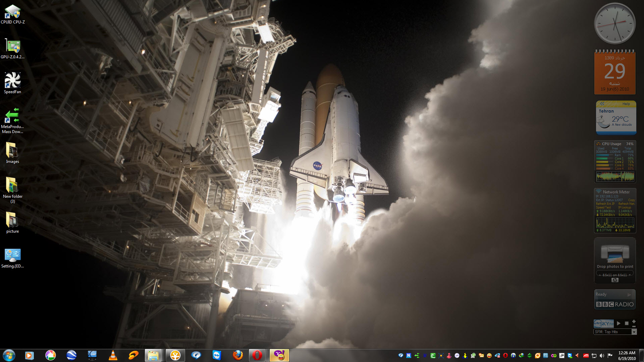Viewport: 644px width, 362px height.
Task: Click Speed Test in Network Meter
Action: (x=603, y=207)
